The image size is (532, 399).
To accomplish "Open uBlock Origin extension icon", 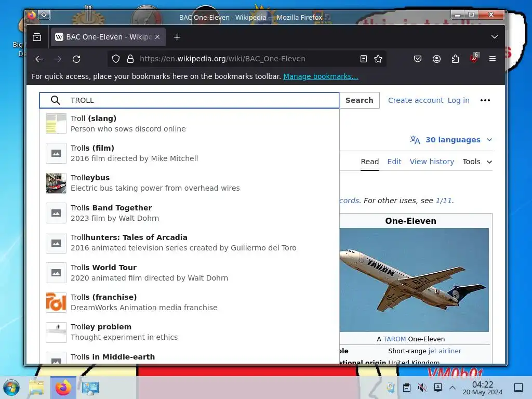I will pyautogui.click(x=474, y=58).
